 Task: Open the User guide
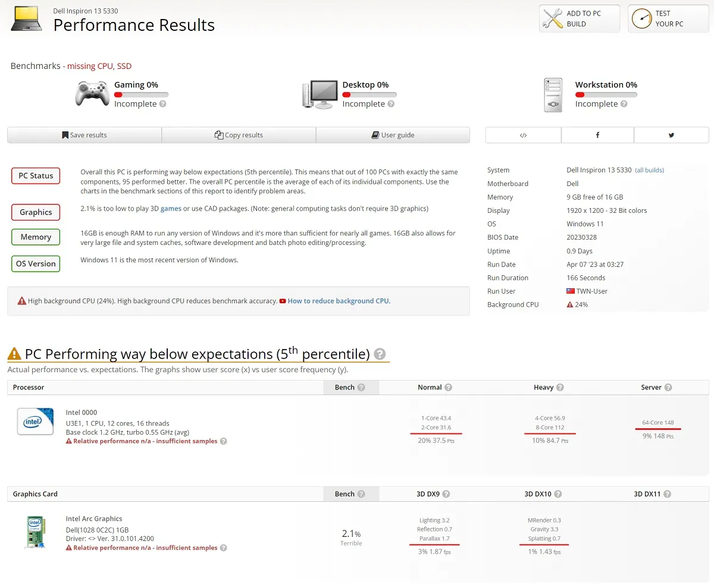(393, 135)
